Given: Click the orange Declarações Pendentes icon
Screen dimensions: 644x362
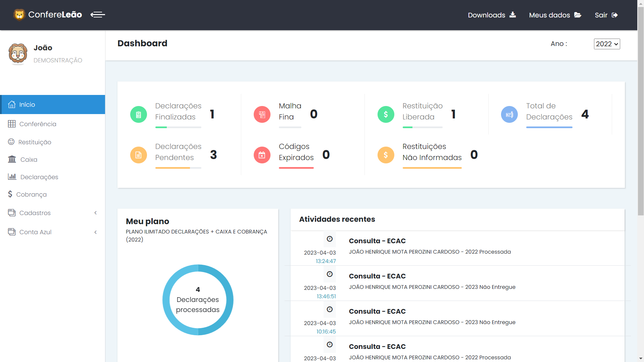Looking at the screenshot, I should coord(139,155).
